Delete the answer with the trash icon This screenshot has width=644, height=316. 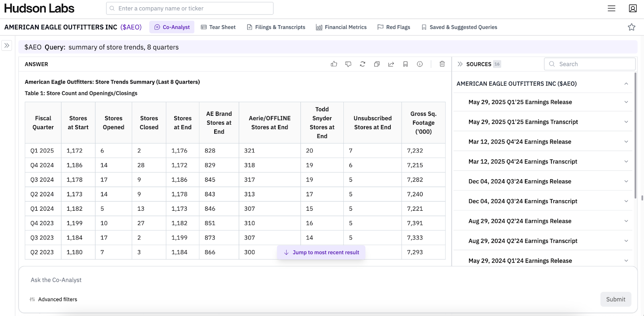[x=442, y=64]
